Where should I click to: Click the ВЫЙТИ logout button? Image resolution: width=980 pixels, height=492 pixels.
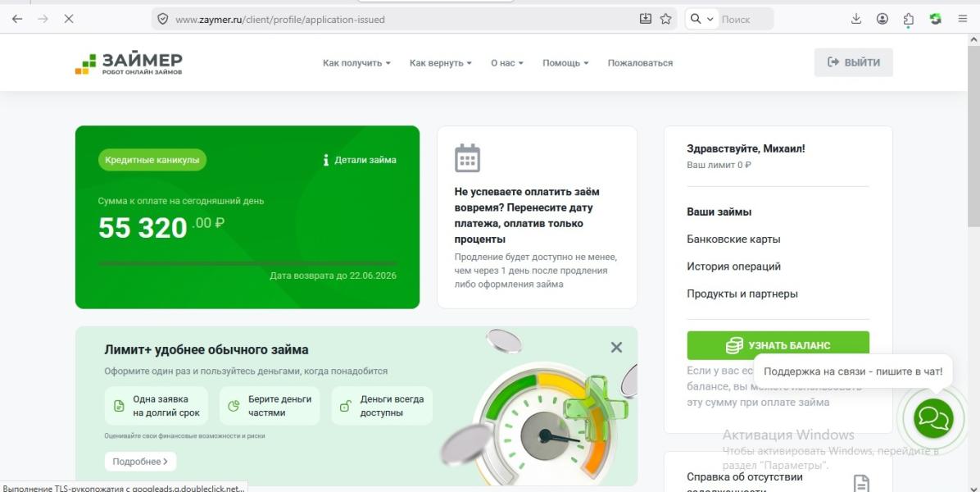click(x=853, y=62)
